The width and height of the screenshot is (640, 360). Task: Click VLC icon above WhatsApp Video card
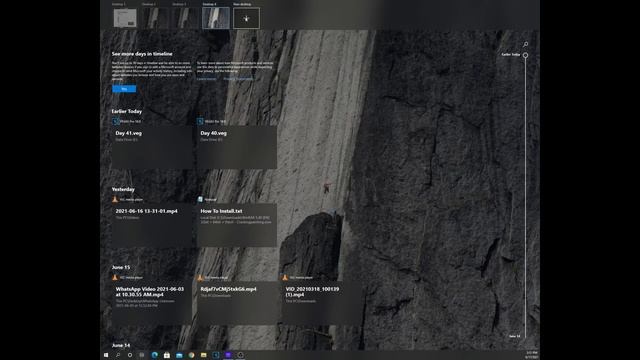tap(115, 277)
